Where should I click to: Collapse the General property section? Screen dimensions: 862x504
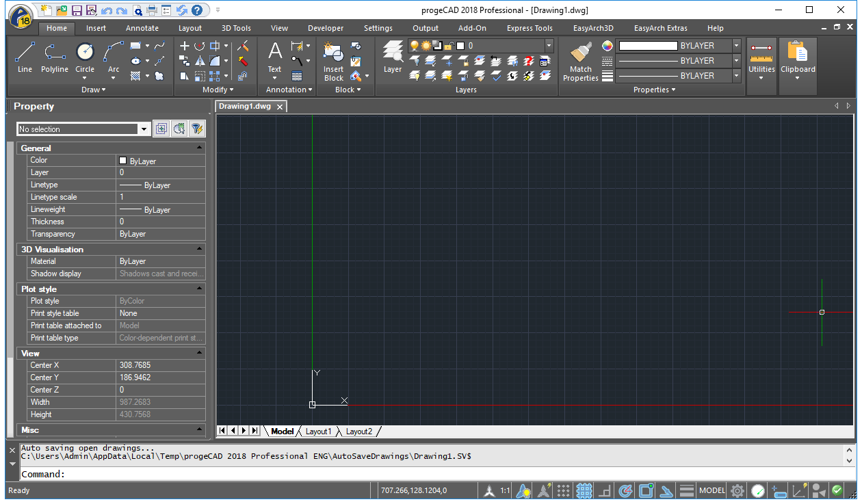(x=199, y=148)
